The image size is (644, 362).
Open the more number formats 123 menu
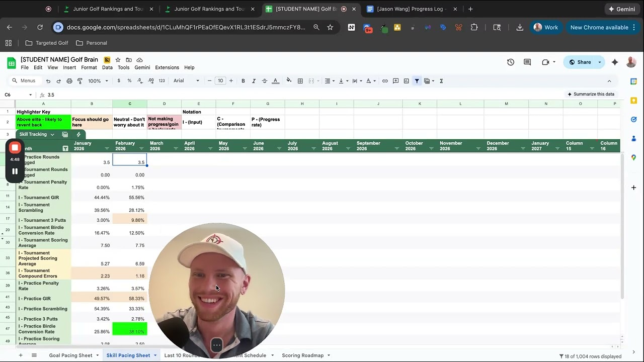pos(162,81)
